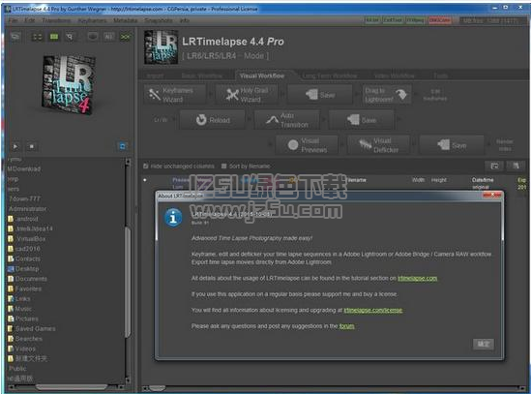
Task: Close the About LRTimelapse dialog
Action: pos(493,195)
